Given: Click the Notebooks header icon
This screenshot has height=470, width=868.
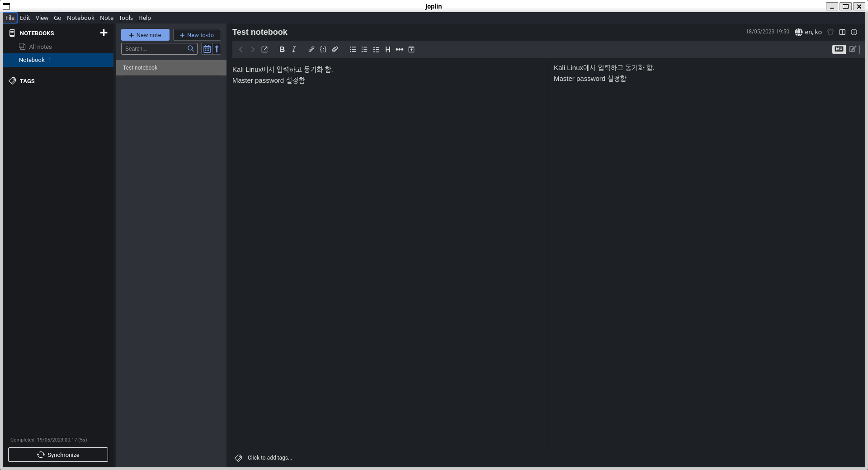Looking at the screenshot, I should click(12, 33).
